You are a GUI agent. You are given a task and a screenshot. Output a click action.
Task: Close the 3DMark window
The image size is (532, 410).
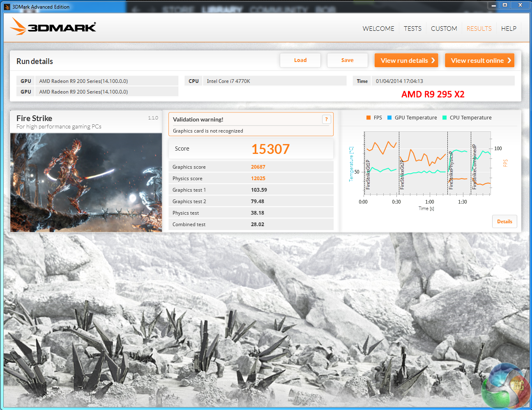click(520, 5)
